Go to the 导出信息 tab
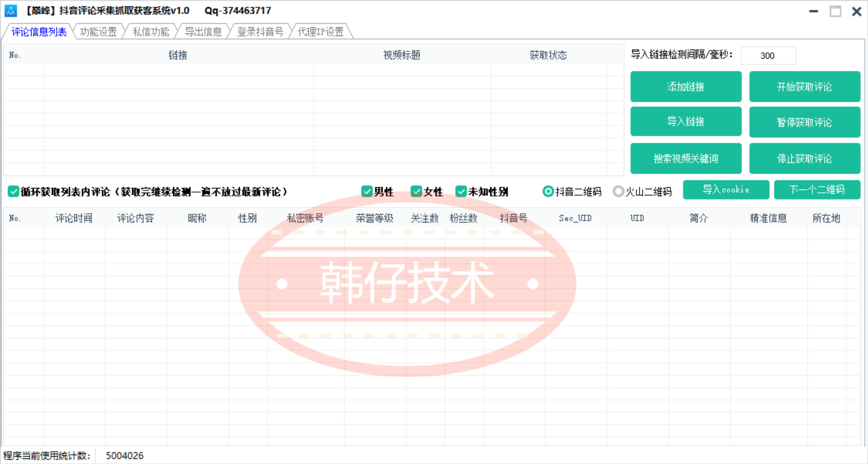Viewport: 868px width, 464px height. click(203, 32)
